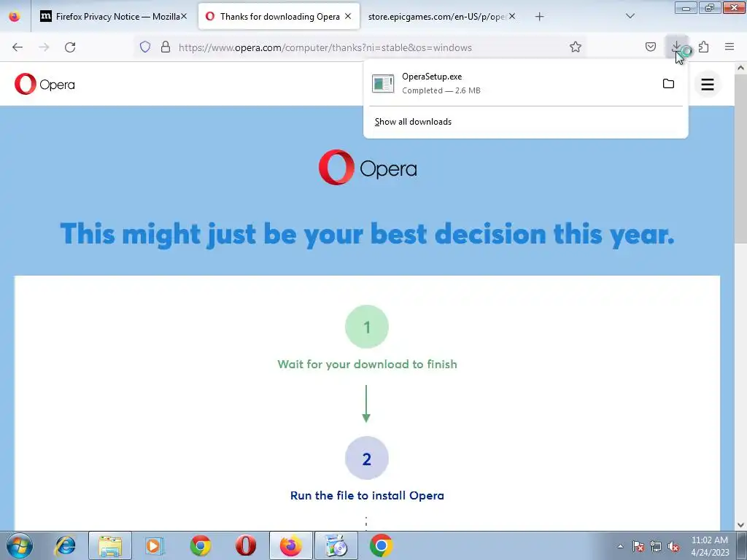The width and height of the screenshot is (747, 560).
Task: Switch to store.epicgames.com tab
Action: (441, 16)
